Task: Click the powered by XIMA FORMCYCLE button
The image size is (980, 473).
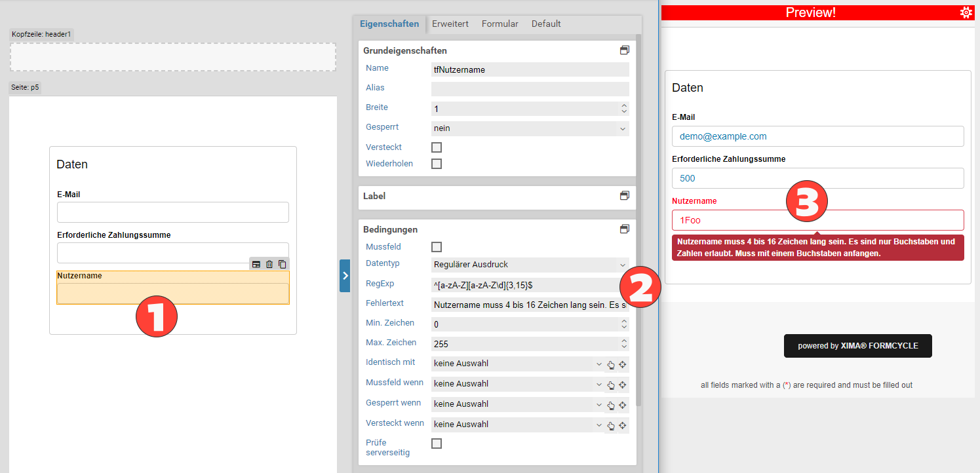Action: pos(857,346)
